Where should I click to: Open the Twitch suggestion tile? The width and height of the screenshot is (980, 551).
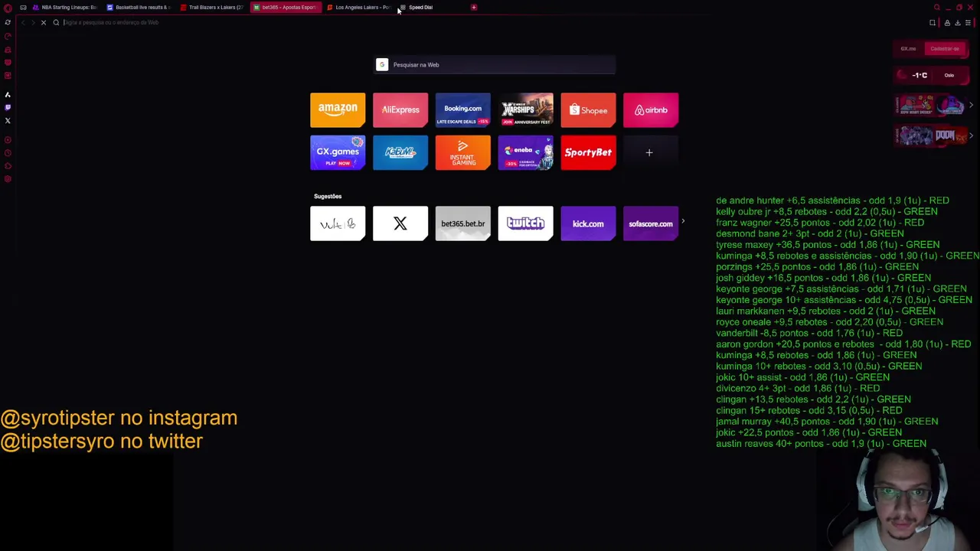pyautogui.click(x=525, y=223)
